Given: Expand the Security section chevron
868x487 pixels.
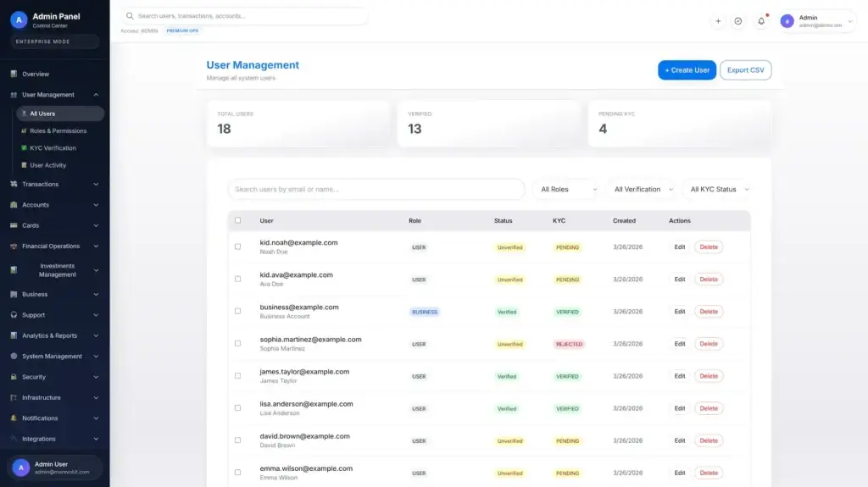Looking at the screenshot, I should pyautogui.click(x=96, y=377).
